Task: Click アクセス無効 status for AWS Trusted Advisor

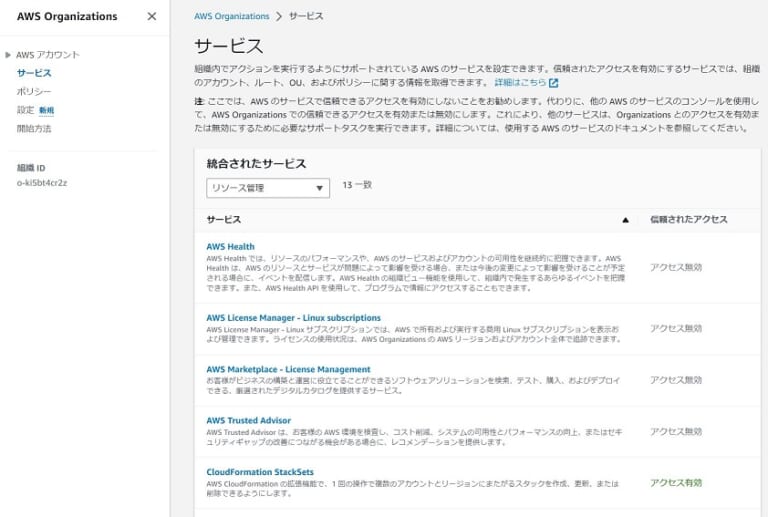Action: pyautogui.click(x=676, y=431)
